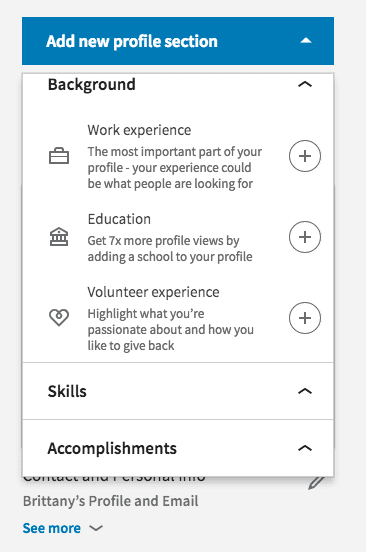Click the See more link
This screenshot has width=366, height=552.
(52, 528)
